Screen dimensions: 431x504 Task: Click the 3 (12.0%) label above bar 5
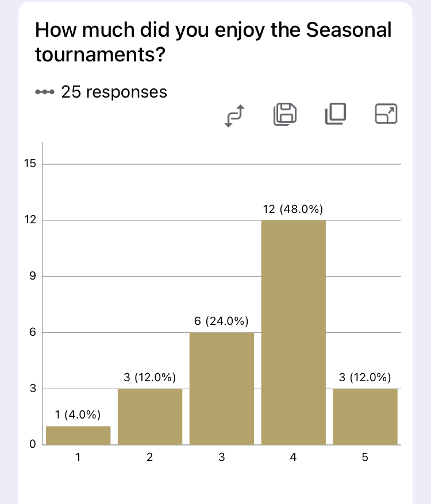(365, 377)
